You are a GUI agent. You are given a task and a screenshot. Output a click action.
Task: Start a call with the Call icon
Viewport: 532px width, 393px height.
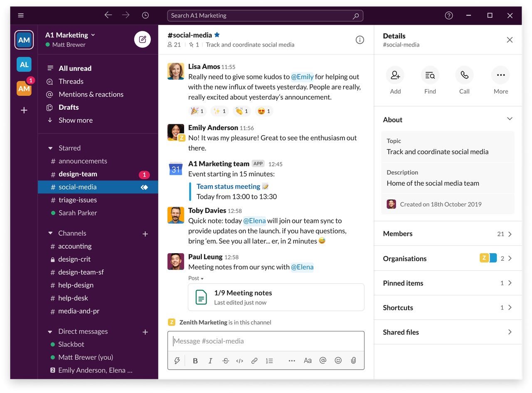click(x=464, y=75)
